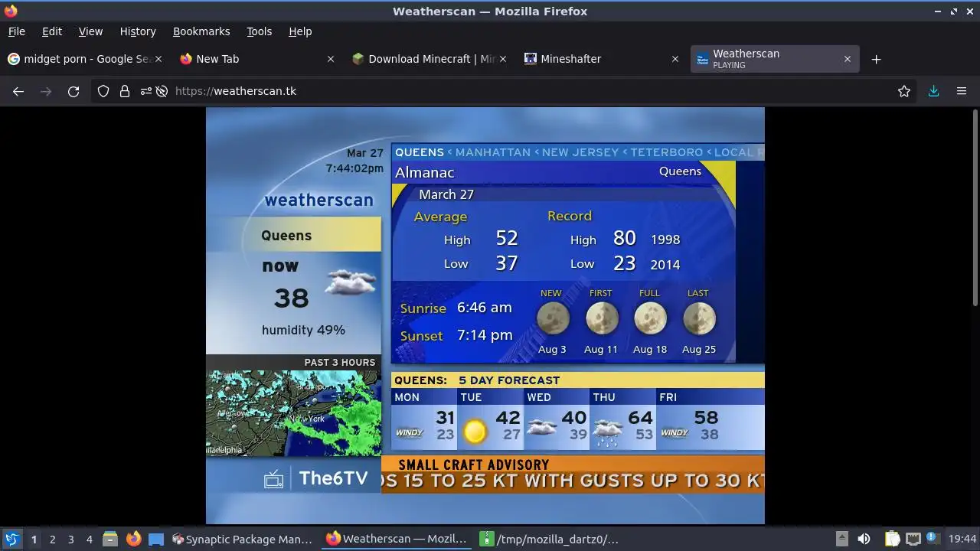The image size is (980, 551).
Task: Launch Firefox from the panel quick launcher
Action: pyautogui.click(x=133, y=539)
